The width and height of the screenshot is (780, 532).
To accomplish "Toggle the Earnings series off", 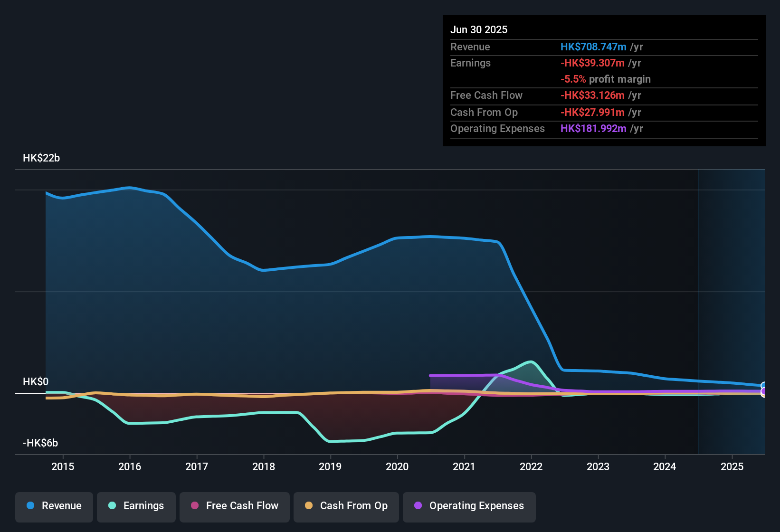I will click(x=136, y=506).
